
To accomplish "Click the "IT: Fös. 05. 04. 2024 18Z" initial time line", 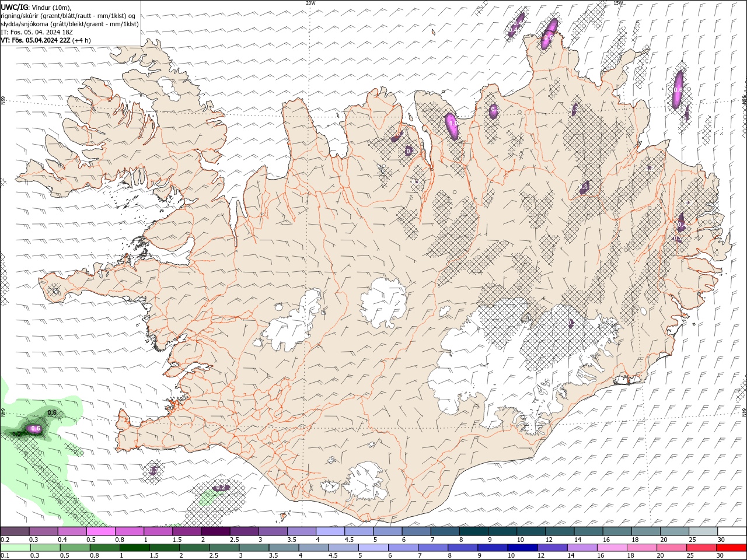I will tap(36, 32).
